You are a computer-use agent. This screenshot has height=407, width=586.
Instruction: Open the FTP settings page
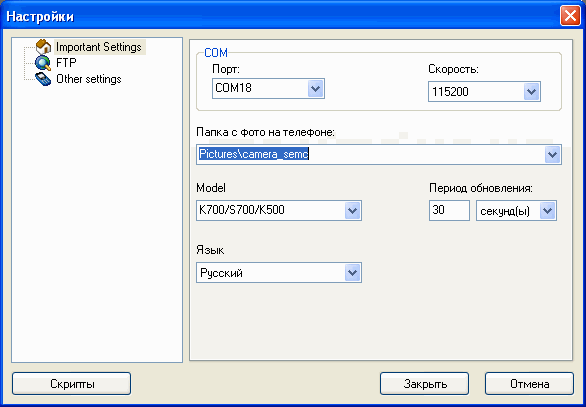(x=66, y=63)
